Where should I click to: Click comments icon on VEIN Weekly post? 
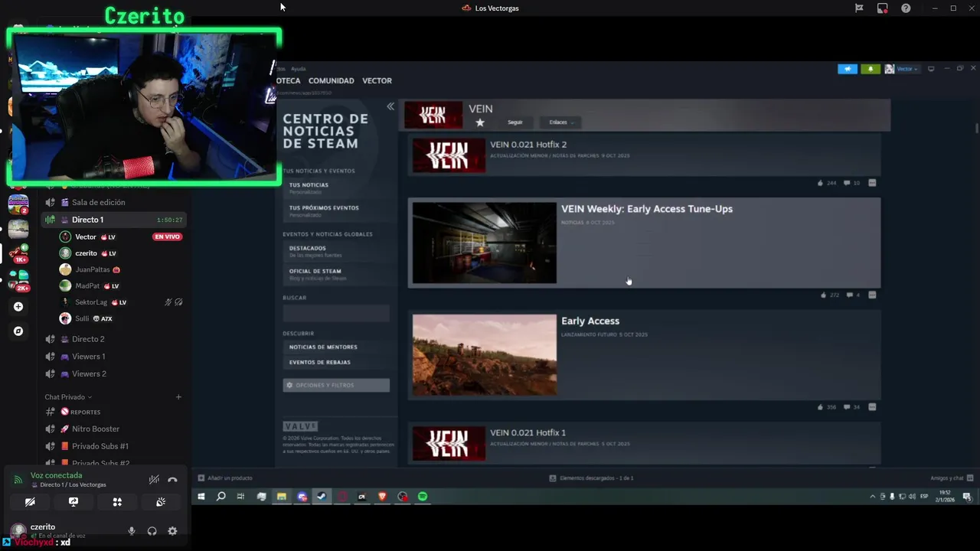pos(850,295)
